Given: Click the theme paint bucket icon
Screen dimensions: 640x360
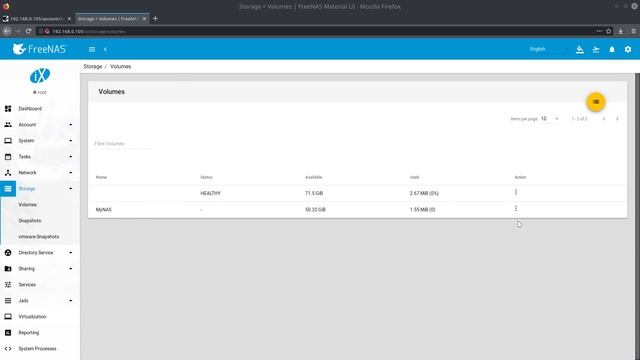Looking at the screenshot, I should click(580, 49).
